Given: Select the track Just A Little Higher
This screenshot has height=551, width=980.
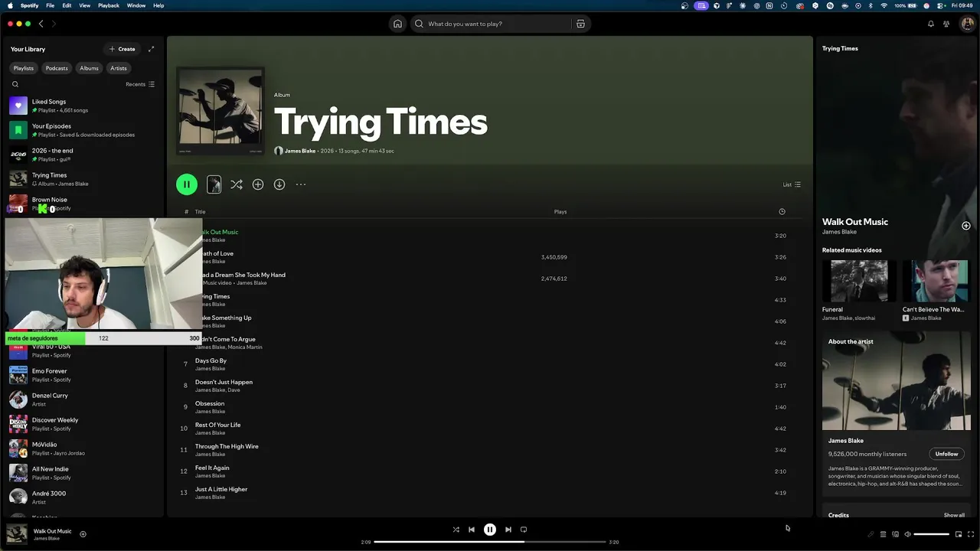Looking at the screenshot, I should coord(490,493).
